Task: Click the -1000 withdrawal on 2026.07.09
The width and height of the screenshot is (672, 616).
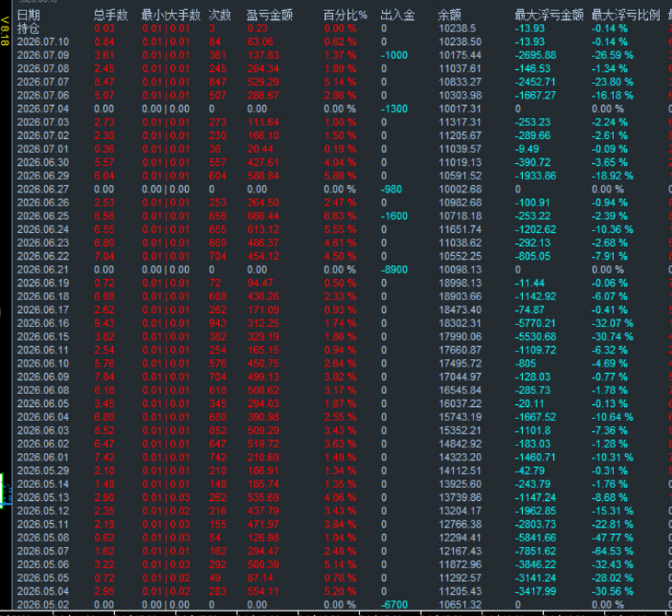Action: point(394,55)
